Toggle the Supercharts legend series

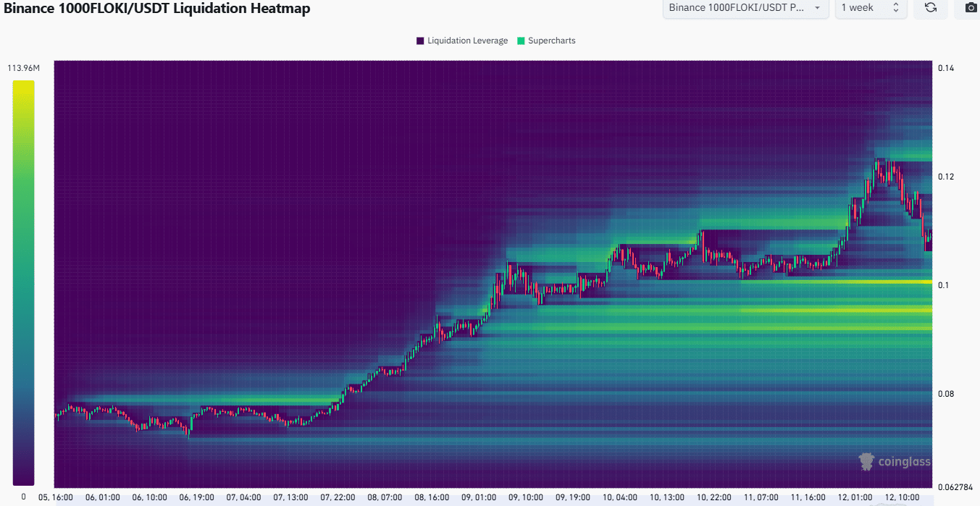[x=546, y=41]
